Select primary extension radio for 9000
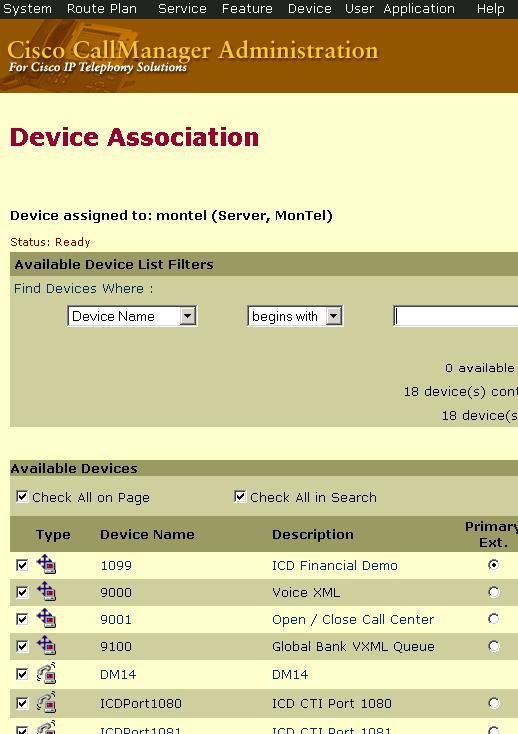 click(493, 592)
